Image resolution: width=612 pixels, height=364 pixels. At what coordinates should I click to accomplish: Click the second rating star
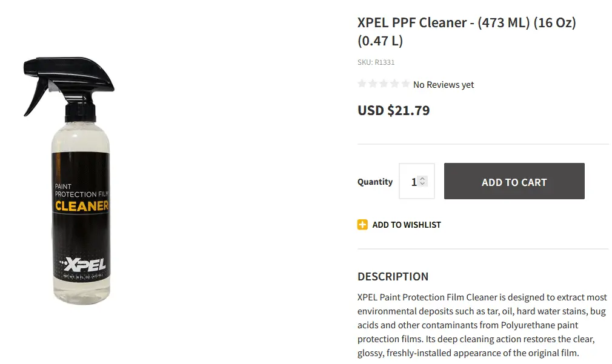[373, 84]
